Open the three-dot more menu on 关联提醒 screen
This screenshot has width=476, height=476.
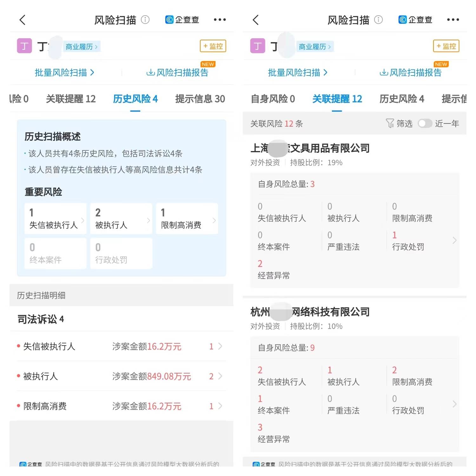(x=453, y=20)
